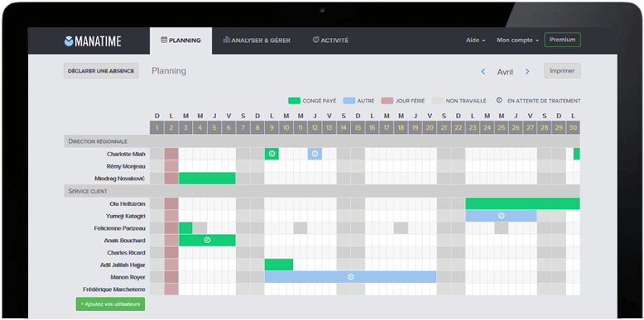Click pending clock on Yumeji Katagiri's blue absence
The width and height of the screenshot is (644, 320).
coord(501,215)
